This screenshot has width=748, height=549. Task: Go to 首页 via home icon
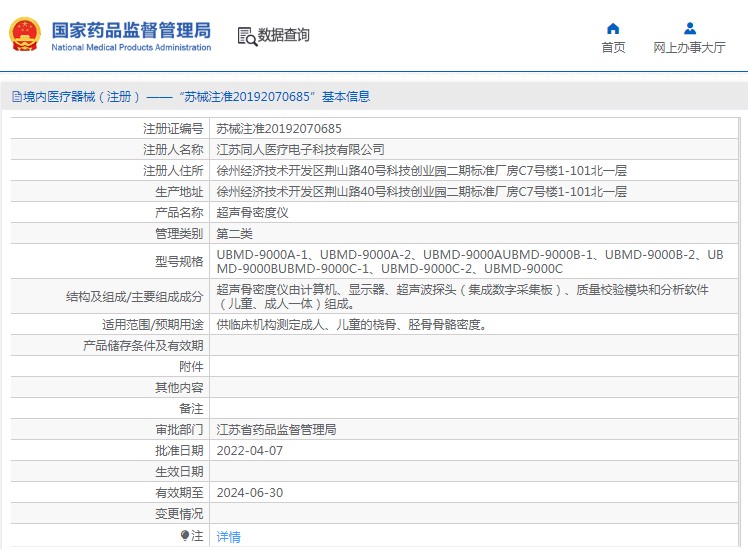point(613,29)
